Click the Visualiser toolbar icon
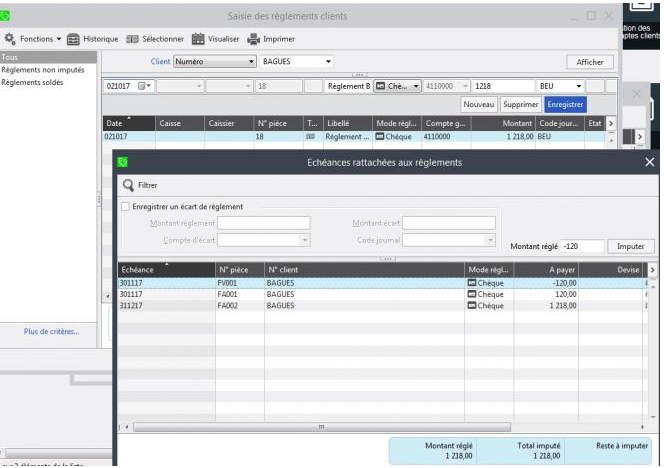 tap(198, 39)
